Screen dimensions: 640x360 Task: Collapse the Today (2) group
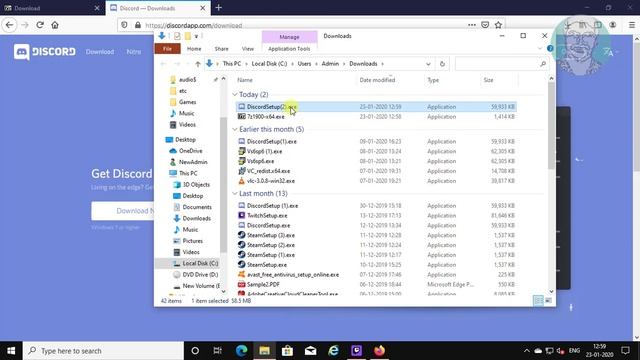click(x=235, y=94)
